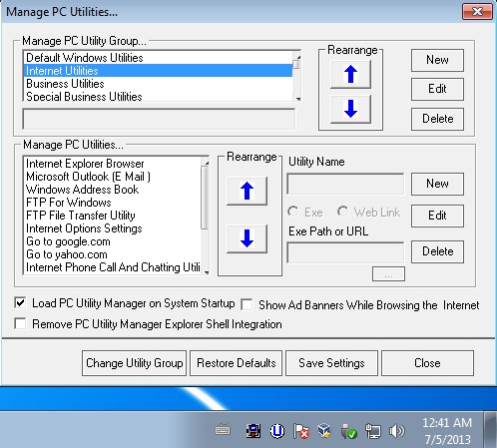Select Default Windows Utilities group
497x448 pixels.
(x=158, y=58)
